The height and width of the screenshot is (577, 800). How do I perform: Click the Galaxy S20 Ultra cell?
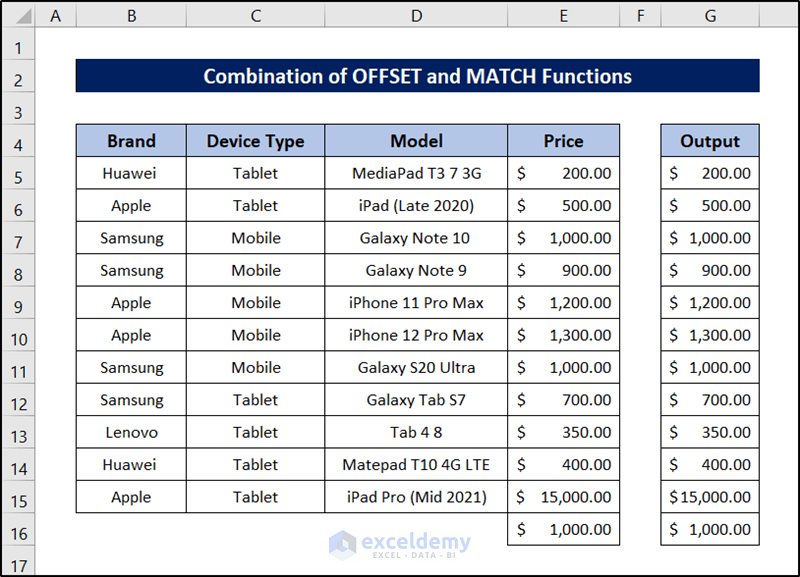click(x=416, y=367)
